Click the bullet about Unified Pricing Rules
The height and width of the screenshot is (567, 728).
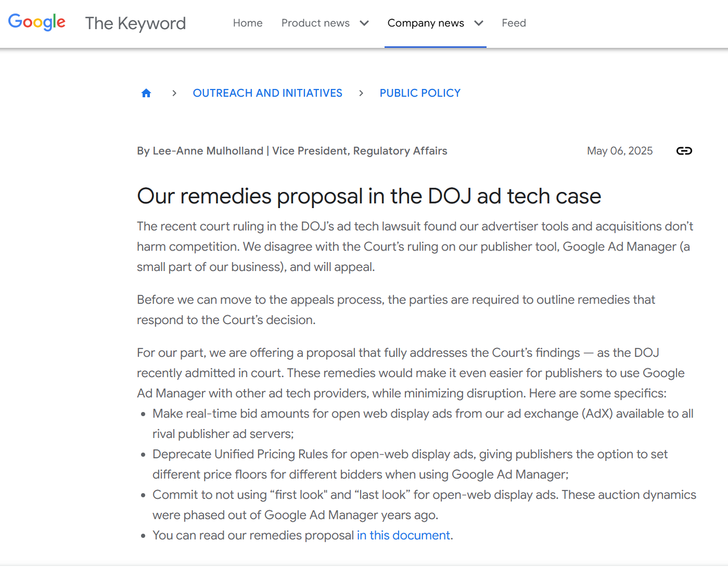point(410,464)
